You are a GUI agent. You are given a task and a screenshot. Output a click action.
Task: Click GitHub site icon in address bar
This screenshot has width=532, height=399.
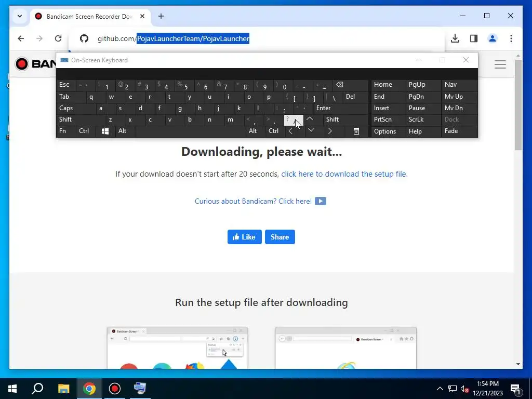[84, 38]
